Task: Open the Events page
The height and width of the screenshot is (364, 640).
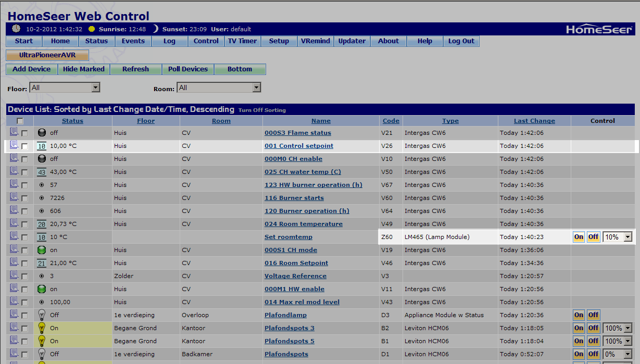Action: click(133, 41)
